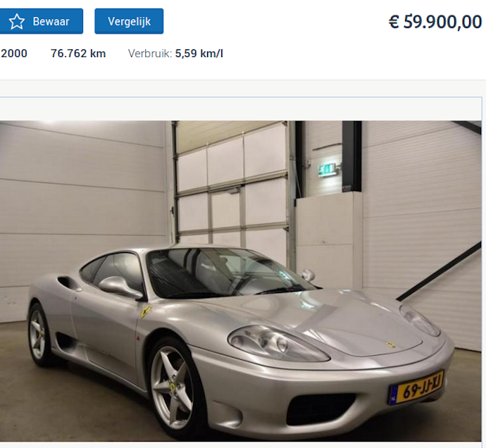Click the 5,59 km/l consumption value
This screenshot has height=448, width=486.
point(199,54)
